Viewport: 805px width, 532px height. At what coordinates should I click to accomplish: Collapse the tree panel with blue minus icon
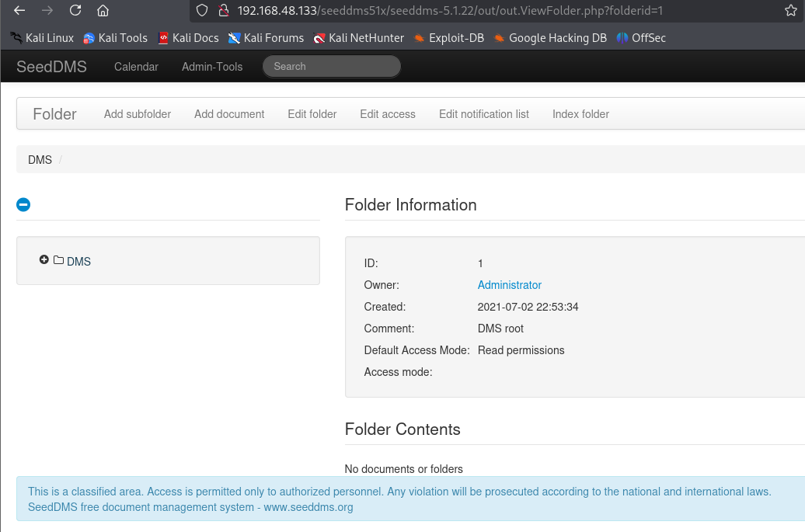tap(23, 204)
